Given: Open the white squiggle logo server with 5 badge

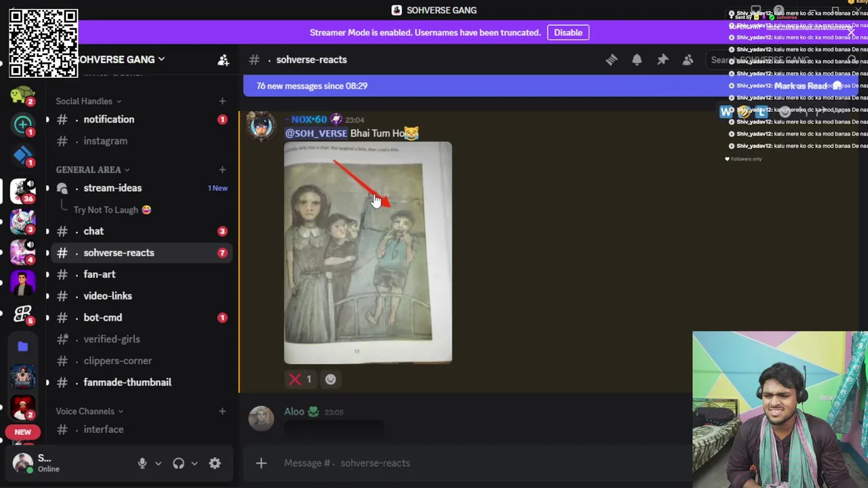Looking at the screenshot, I should (x=22, y=314).
